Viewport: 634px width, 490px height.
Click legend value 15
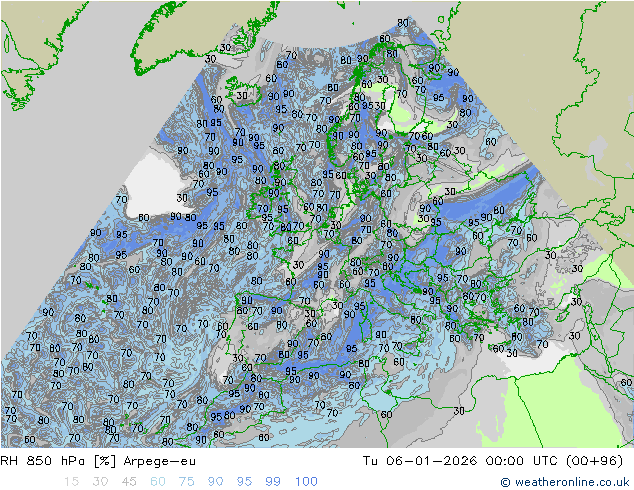(x=71, y=482)
